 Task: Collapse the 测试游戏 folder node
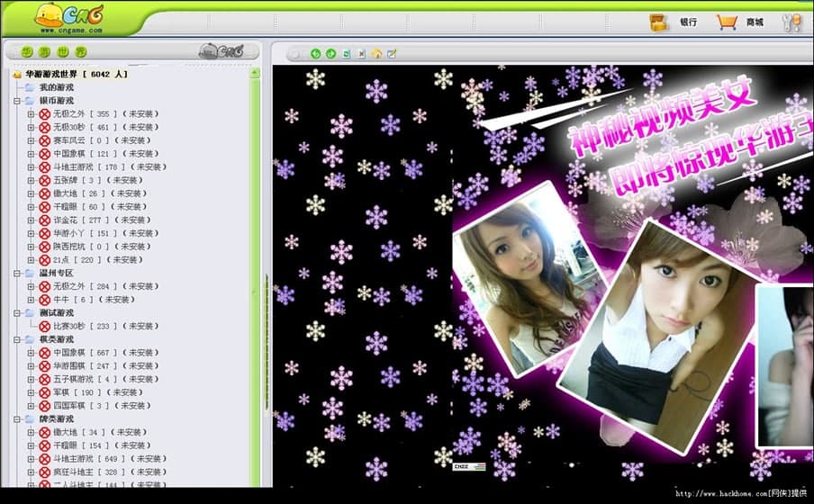[x=17, y=313]
